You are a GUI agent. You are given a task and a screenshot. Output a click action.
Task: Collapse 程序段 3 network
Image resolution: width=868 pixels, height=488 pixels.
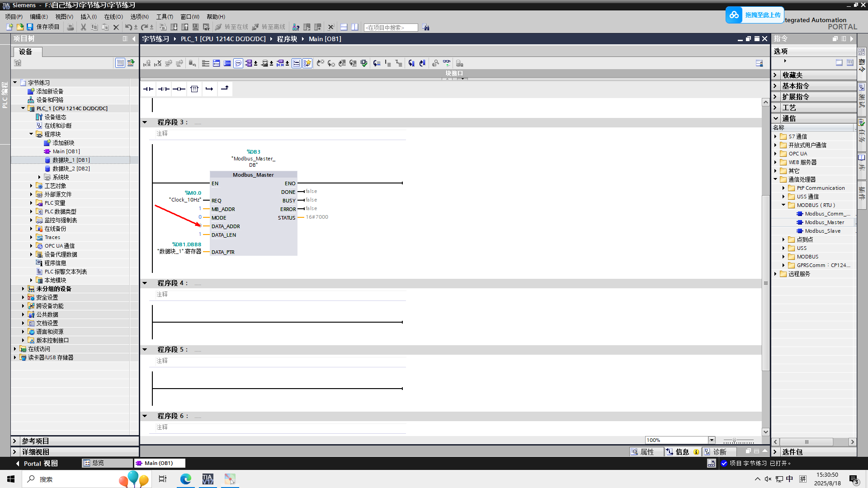pyautogui.click(x=145, y=122)
